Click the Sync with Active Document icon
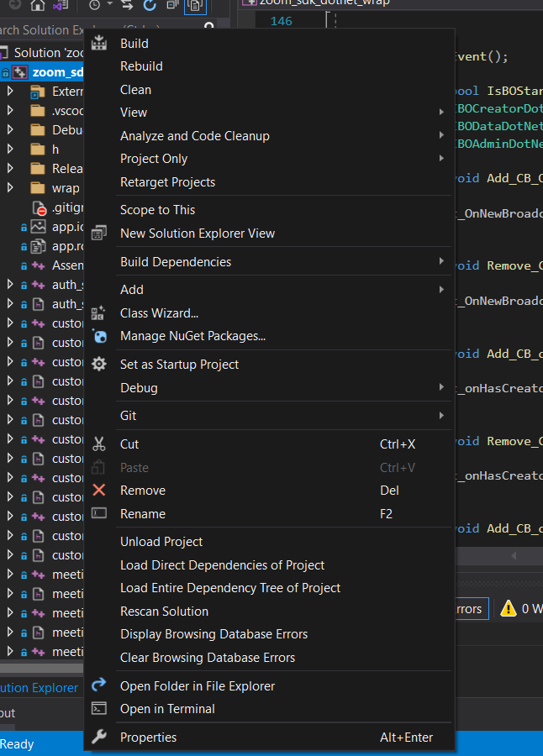This screenshot has width=543, height=756. (126, 5)
